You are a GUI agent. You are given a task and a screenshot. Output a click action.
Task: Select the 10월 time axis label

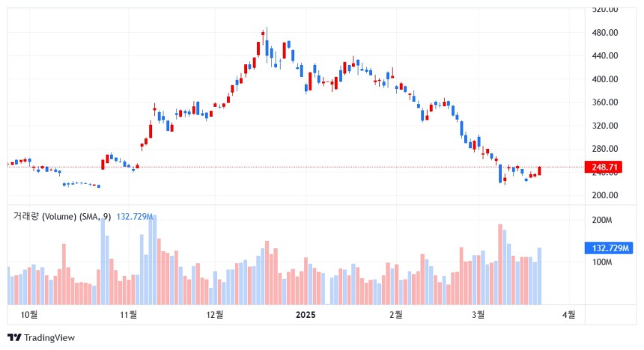(28, 315)
